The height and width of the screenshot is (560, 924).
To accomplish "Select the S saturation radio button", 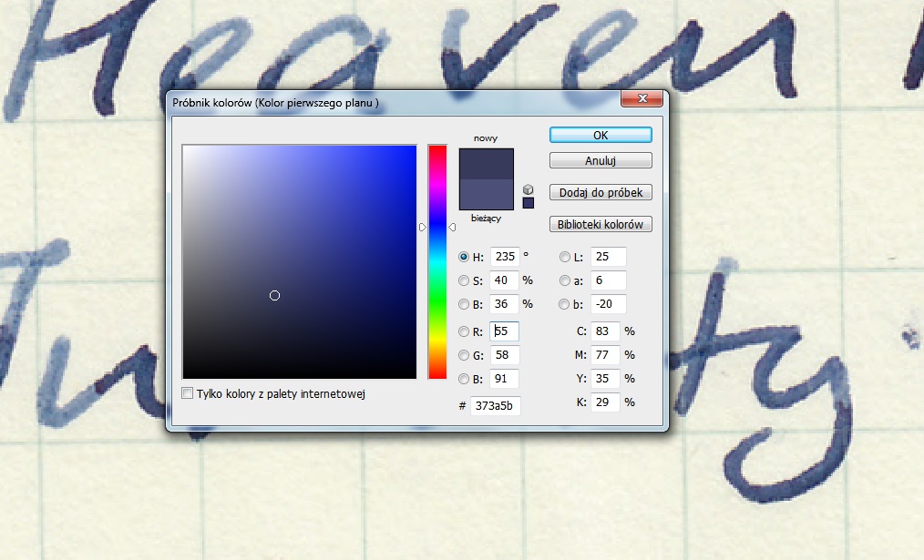I will pos(464,280).
